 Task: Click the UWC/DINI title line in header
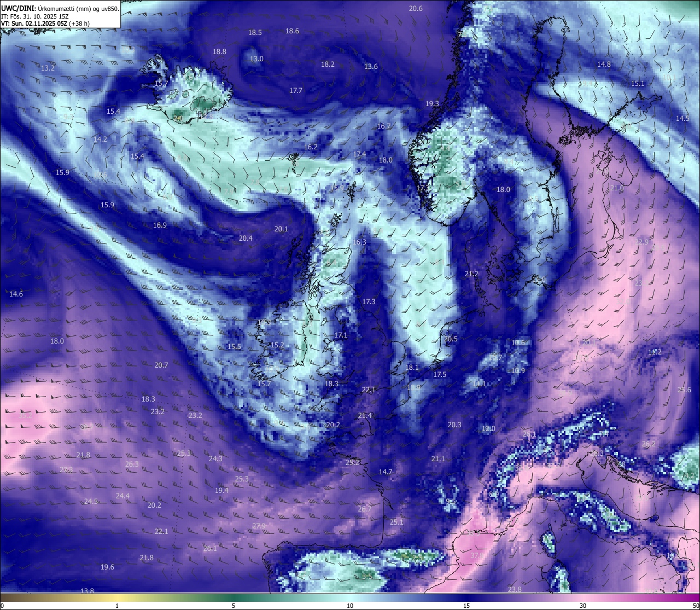point(60,8)
